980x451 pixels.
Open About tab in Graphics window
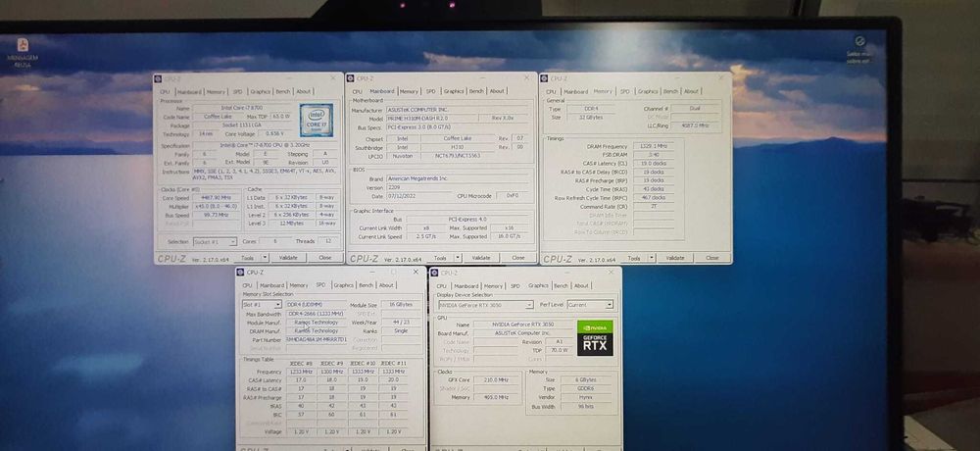coord(581,286)
